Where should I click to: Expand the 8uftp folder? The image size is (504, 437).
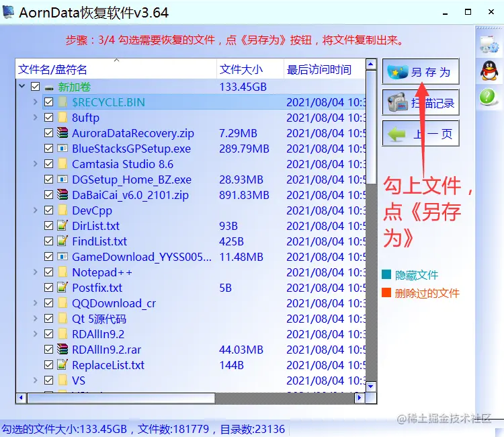tap(36, 118)
